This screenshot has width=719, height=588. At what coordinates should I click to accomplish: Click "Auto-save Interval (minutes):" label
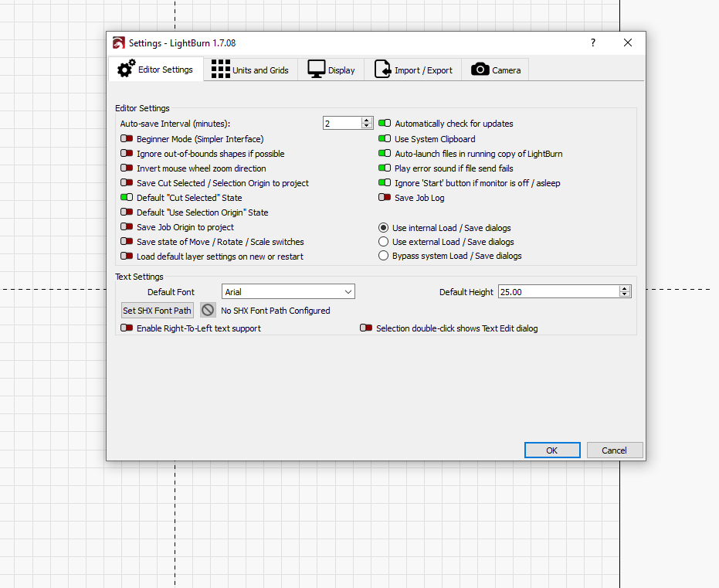(175, 124)
